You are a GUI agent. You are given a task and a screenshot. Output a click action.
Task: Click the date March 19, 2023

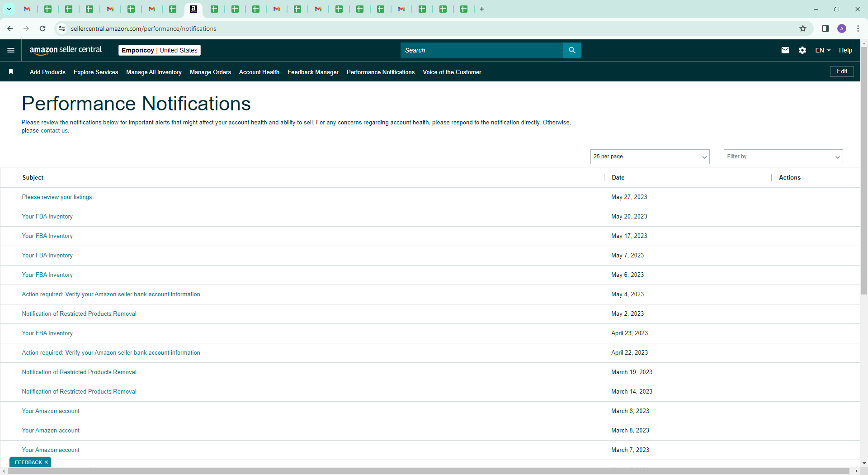tap(632, 372)
